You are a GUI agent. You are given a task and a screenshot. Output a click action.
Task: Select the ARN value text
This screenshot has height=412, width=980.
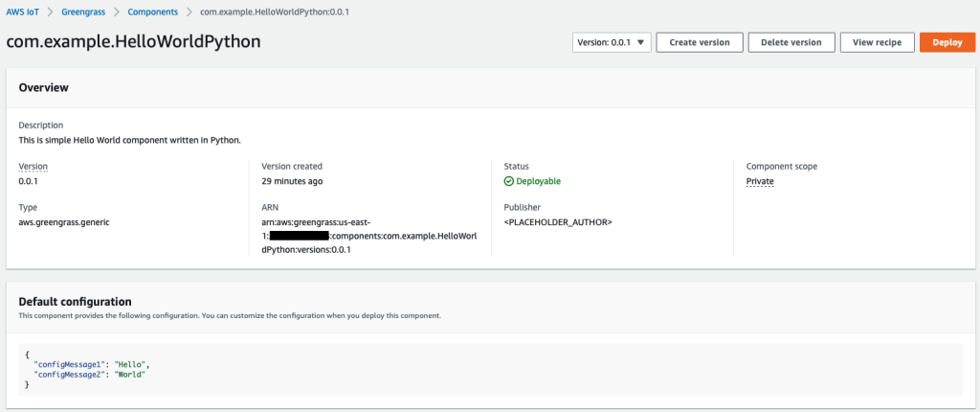368,236
